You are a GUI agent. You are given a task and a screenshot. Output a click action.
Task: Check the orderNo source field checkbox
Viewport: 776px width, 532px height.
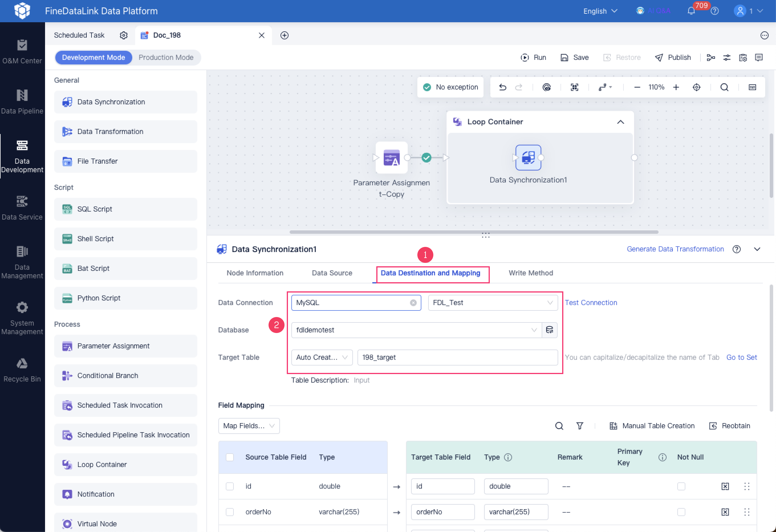click(x=230, y=512)
